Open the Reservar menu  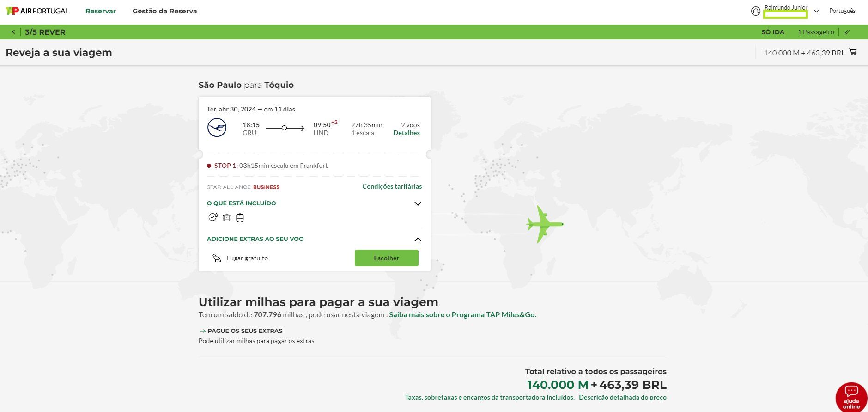[x=101, y=11]
